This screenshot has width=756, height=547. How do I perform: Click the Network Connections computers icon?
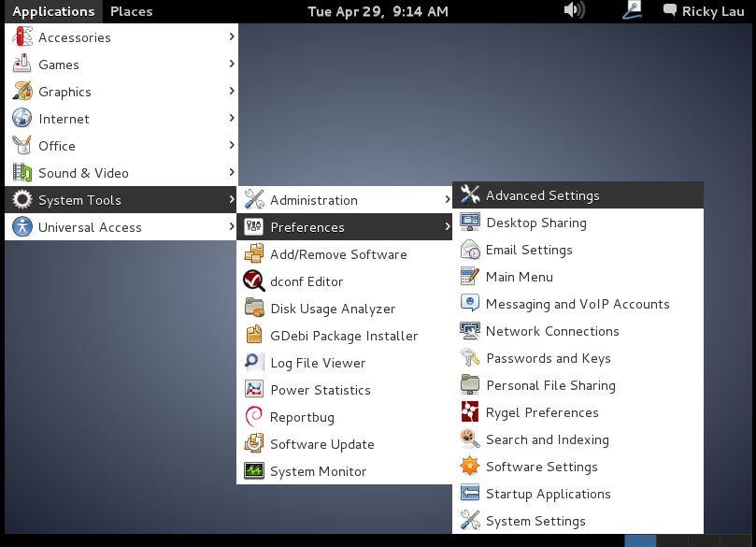[470, 330]
